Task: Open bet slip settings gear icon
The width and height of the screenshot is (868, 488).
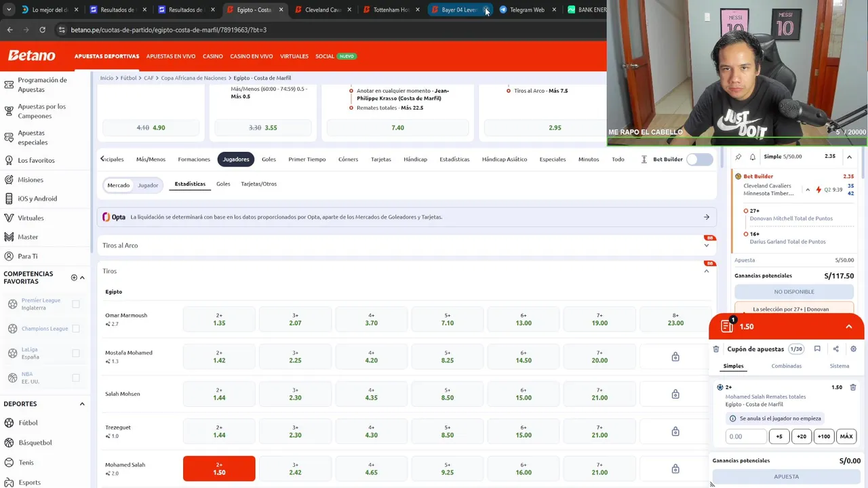Action: (x=853, y=349)
